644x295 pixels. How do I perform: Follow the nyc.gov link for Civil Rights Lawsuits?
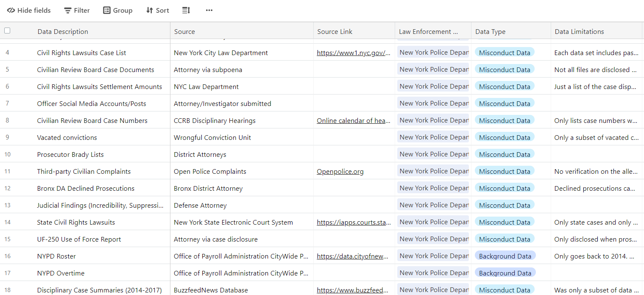(x=354, y=53)
